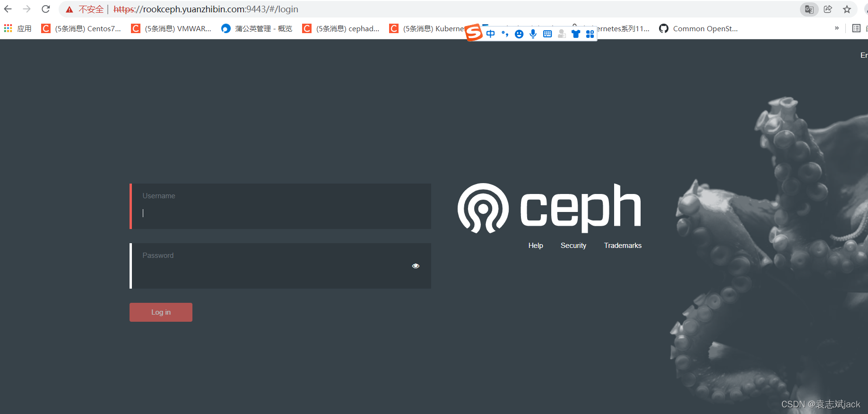
Task: Toggle Sogou Chinese/English mode 中 icon
Action: (491, 34)
